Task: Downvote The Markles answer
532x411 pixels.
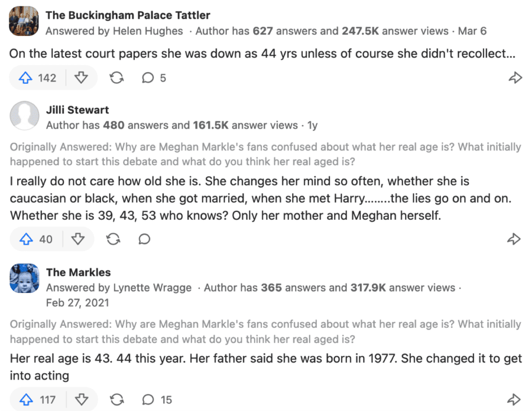Action: pos(82,400)
